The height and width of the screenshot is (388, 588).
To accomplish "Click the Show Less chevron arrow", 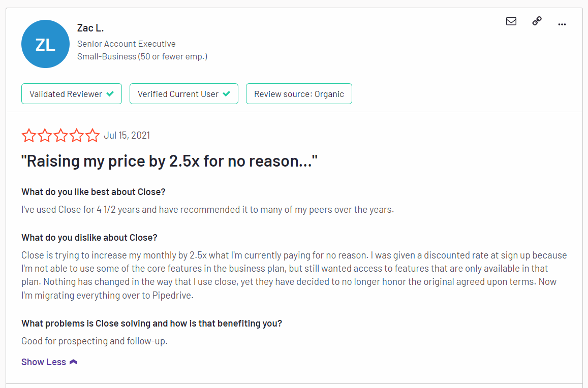I will coord(73,362).
